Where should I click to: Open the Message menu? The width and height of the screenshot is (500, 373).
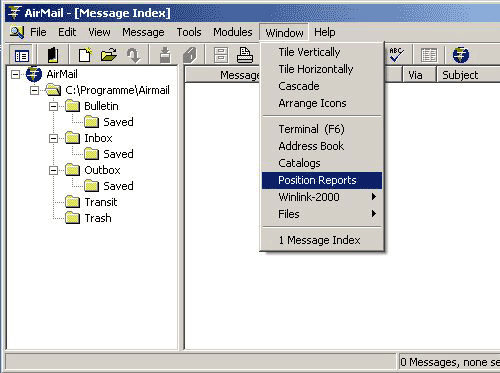pos(143,32)
